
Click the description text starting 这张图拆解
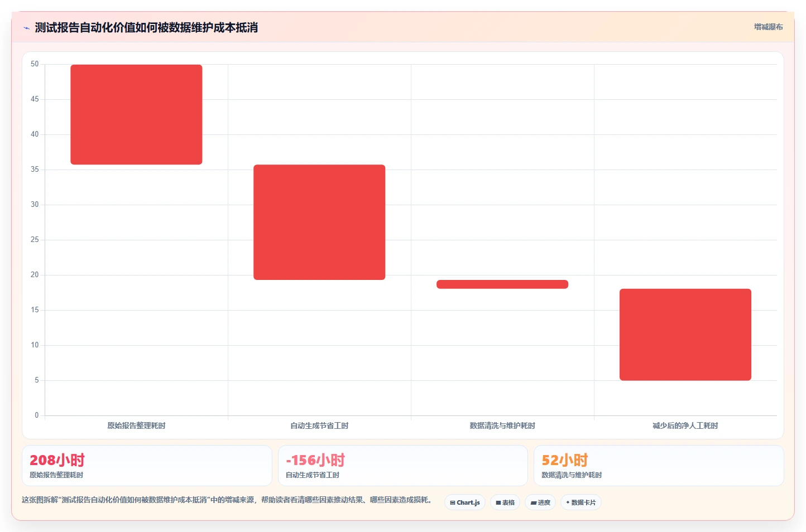pyautogui.click(x=227, y=500)
